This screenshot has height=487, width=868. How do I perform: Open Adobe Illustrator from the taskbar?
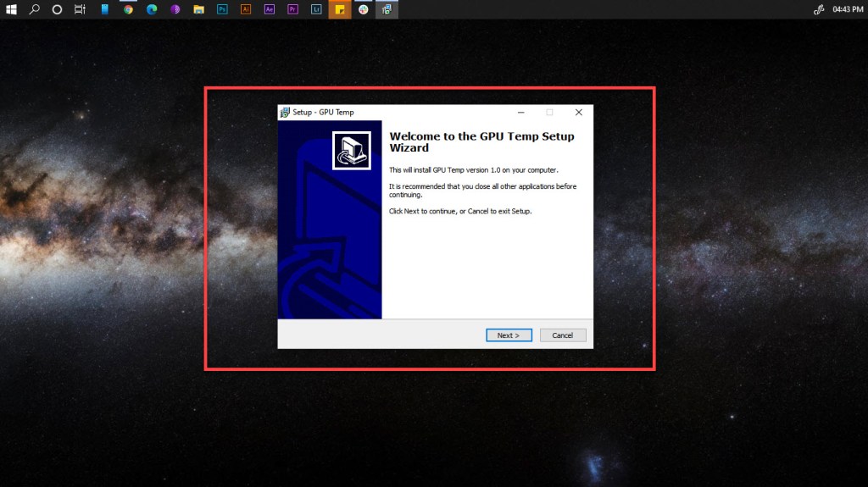point(246,9)
